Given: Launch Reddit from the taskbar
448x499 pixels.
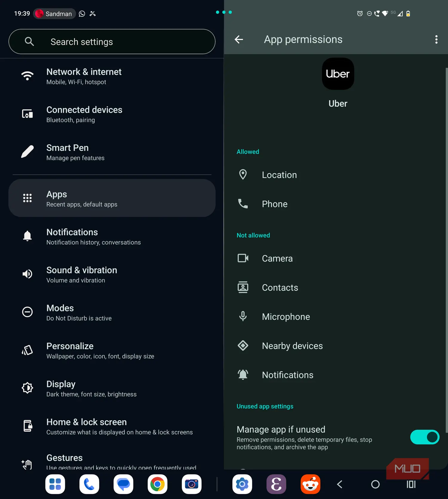Looking at the screenshot, I should click(310, 484).
